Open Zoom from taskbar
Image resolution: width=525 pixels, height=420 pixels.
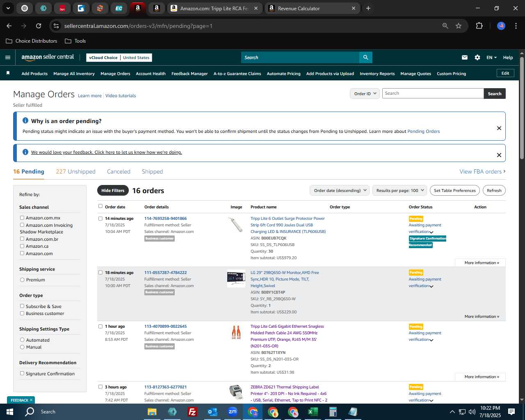233,412
